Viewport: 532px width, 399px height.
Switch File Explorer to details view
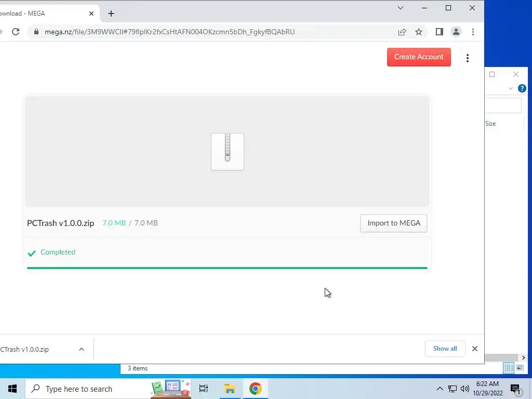tap(509, 368)
